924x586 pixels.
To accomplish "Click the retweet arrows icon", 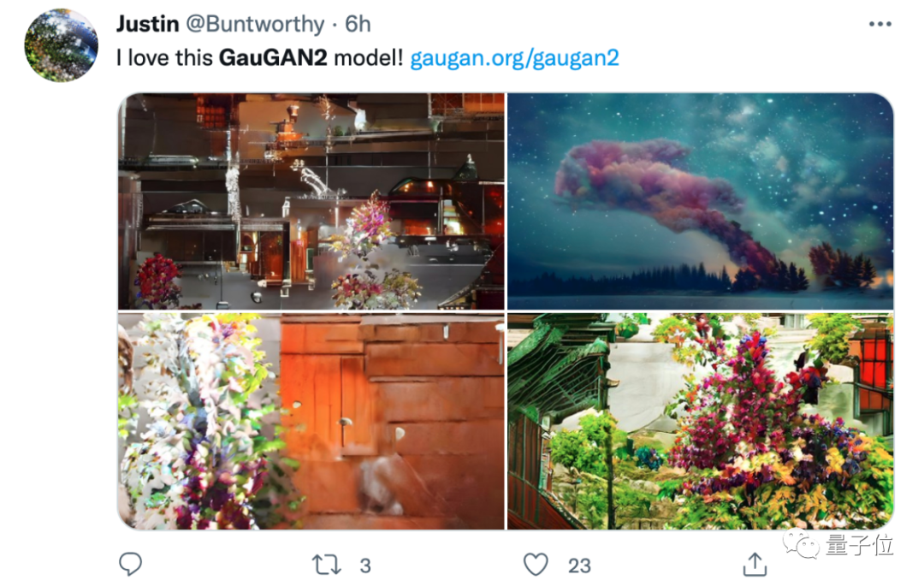I will point(327,565).
